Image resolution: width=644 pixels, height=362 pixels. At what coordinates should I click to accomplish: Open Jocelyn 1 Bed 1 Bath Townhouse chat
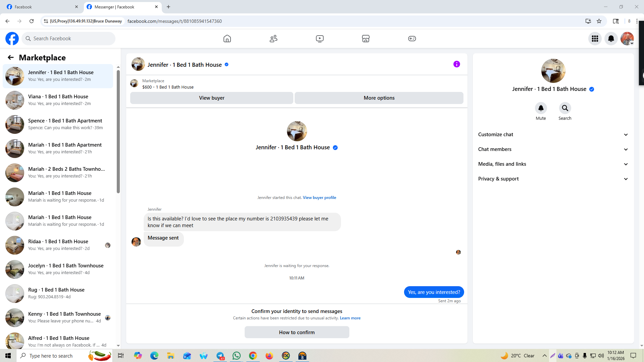58,269
